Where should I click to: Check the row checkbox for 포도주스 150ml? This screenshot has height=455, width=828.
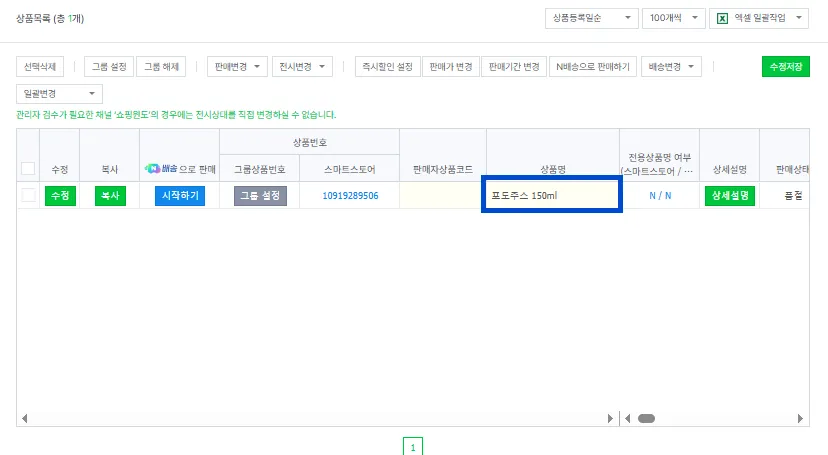click(28, 195)
